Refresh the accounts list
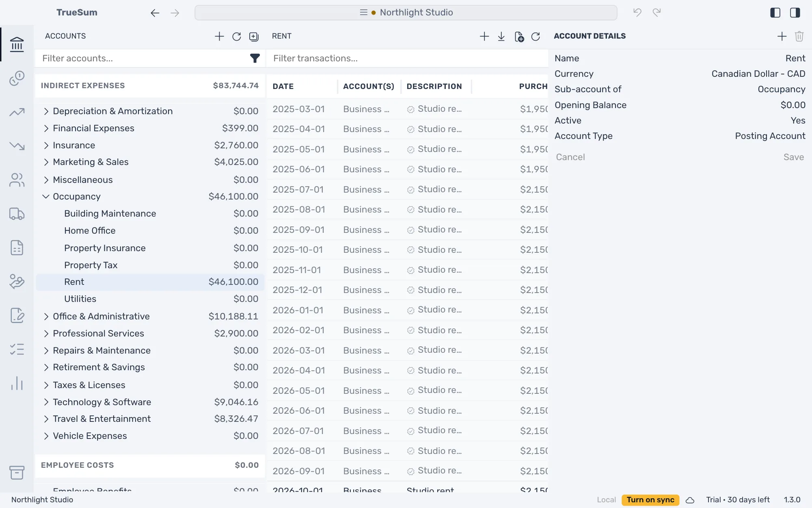 [237, 37]
